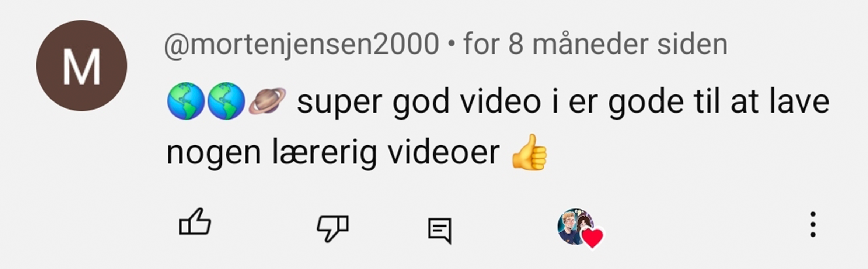Click the creator's avatar with heart

click(580, 228)
